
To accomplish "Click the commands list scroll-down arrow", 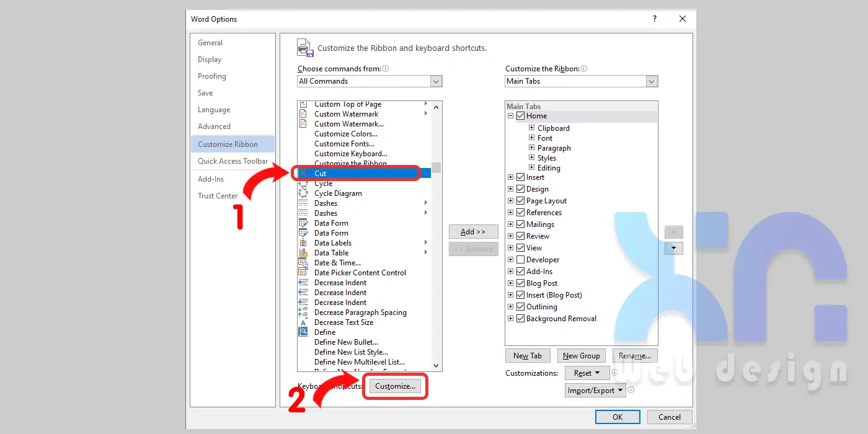I will coord(436,366).
